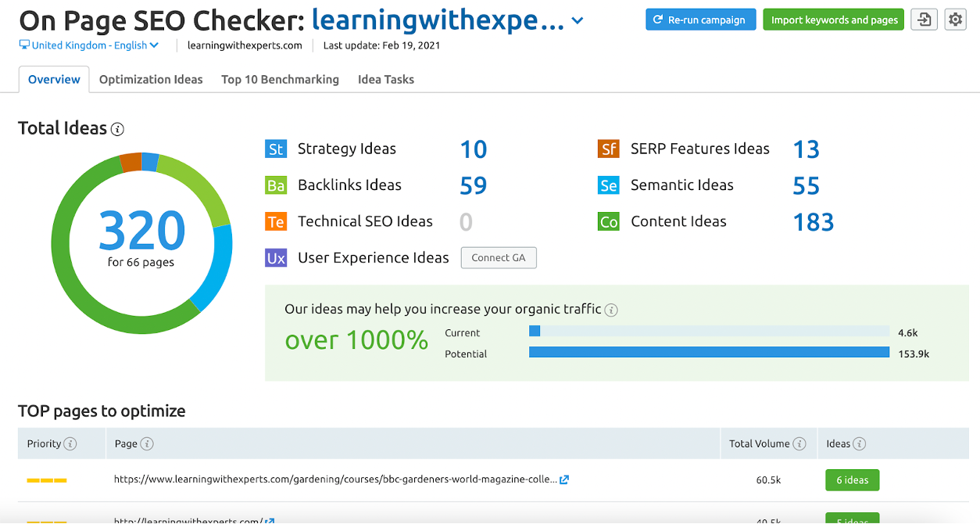The width and height of the screenshot is (980, 524).
Task: Expand the campaign name dropdown chevron
Action: [578, 21]
